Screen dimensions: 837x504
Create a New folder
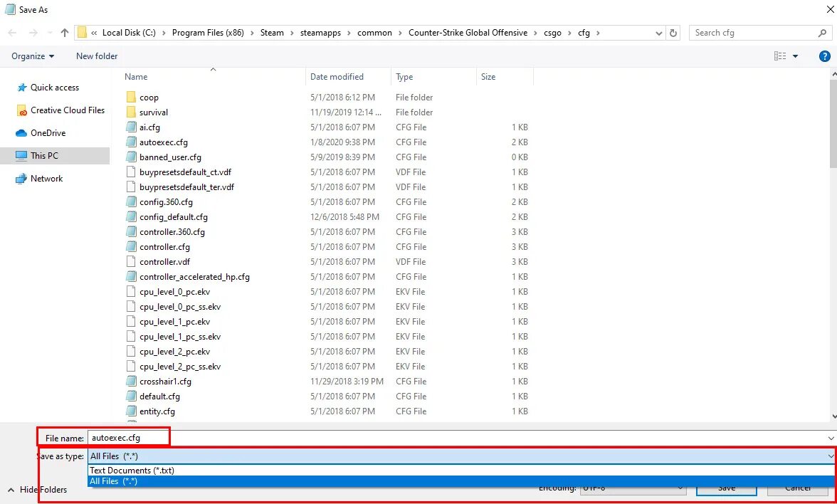tap(97, 56)
